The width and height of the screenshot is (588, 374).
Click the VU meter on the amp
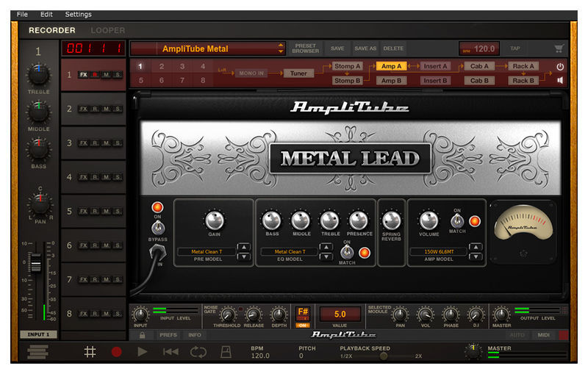tap(523, 222)
